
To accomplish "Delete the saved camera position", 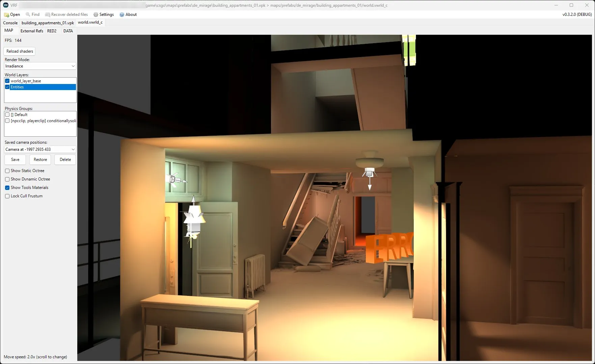I will (x=65, y=160).
